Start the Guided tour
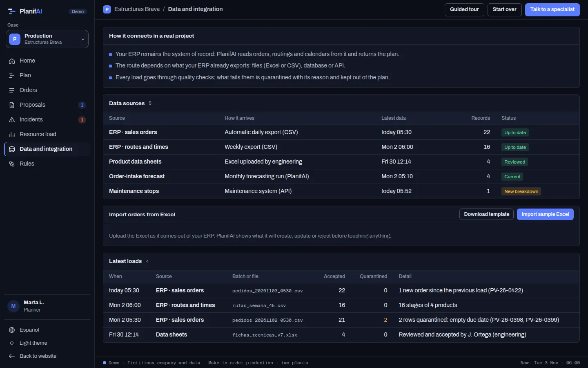 coord(464,9)
